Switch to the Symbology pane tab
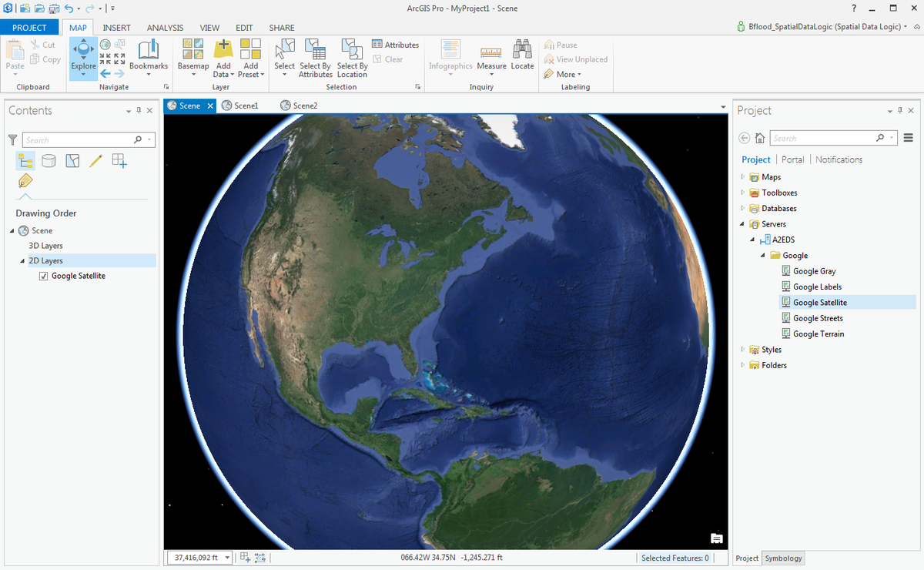 click(x=783, y=558)
